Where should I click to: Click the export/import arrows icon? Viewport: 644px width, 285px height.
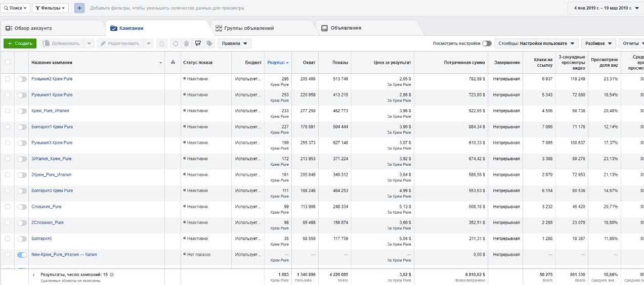(x=198, y=43)
